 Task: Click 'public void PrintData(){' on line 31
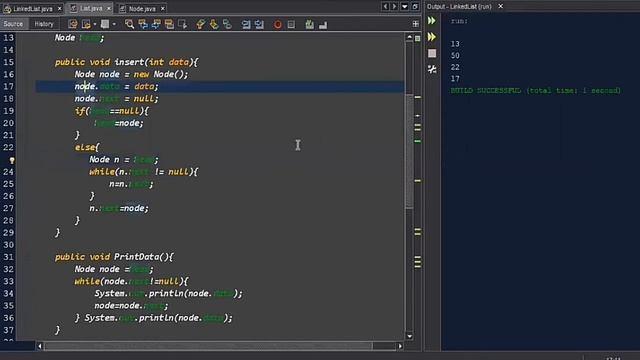[114, 257]
